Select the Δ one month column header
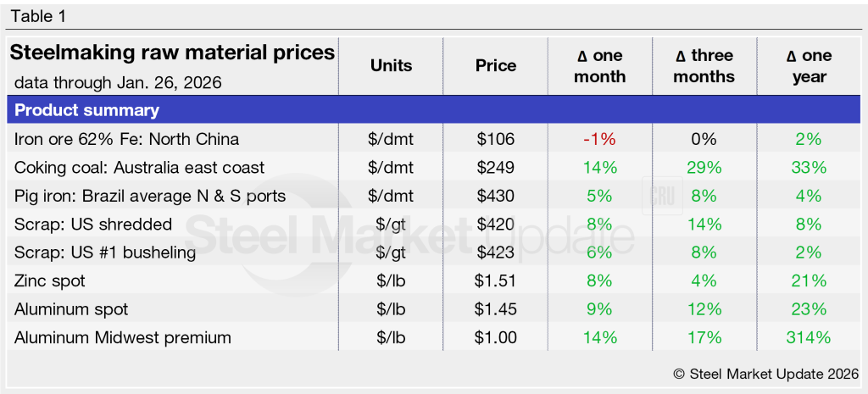868x394 pixels. tap(600, 66)
